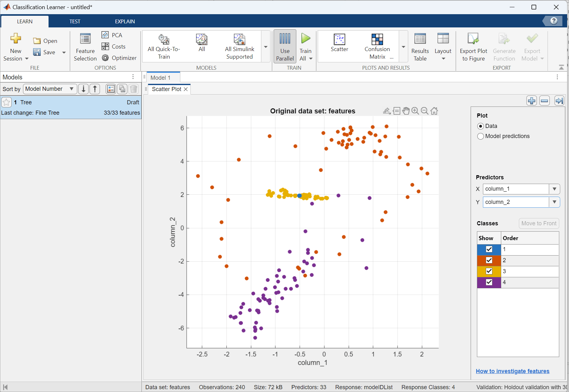This screenshot has width=569, height=392.
Task: Restore the plot view with the Home icon
Action: (434, 111)
